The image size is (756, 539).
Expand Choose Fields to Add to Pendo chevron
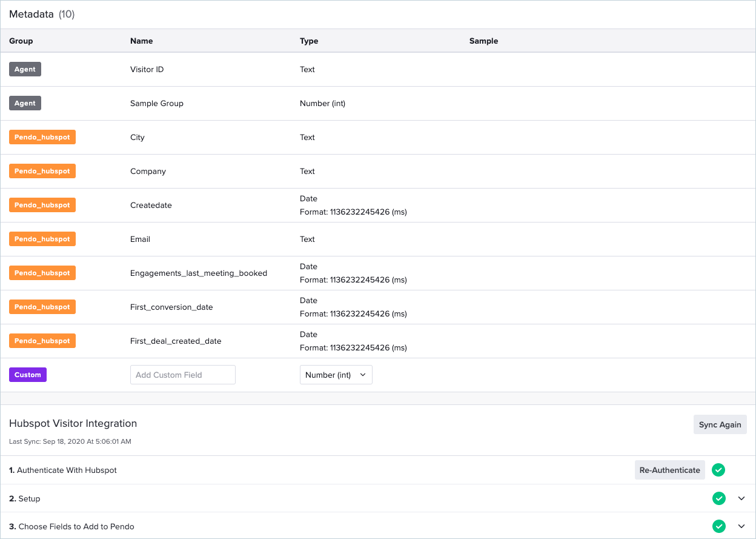coord(741,526)
